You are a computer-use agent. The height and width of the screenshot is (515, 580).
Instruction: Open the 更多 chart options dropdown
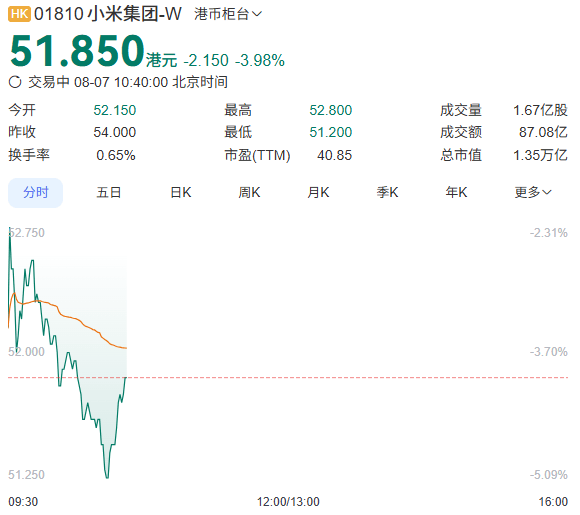(533, 192)
